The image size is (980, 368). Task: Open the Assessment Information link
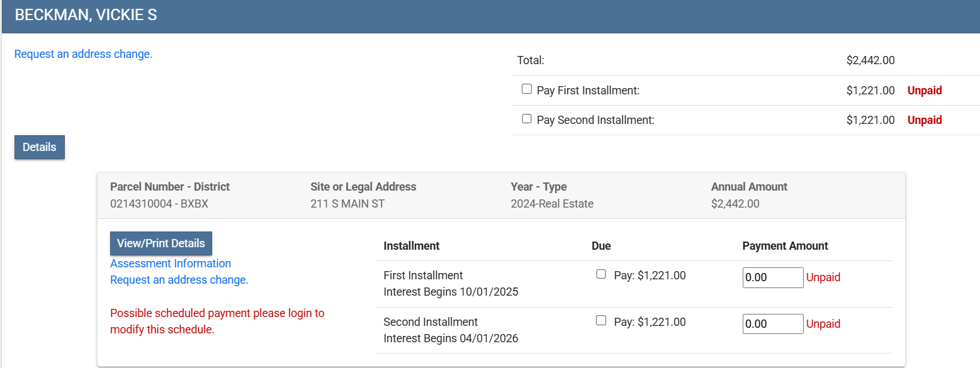pyautogui.click(x=171, y=264)
